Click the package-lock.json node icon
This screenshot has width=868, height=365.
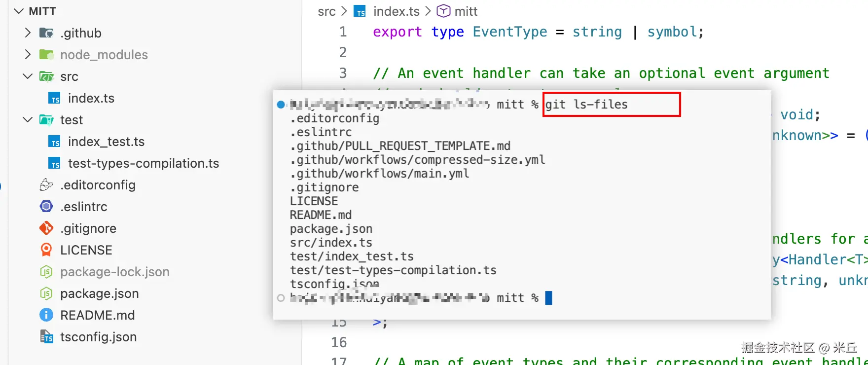point(46,272)
